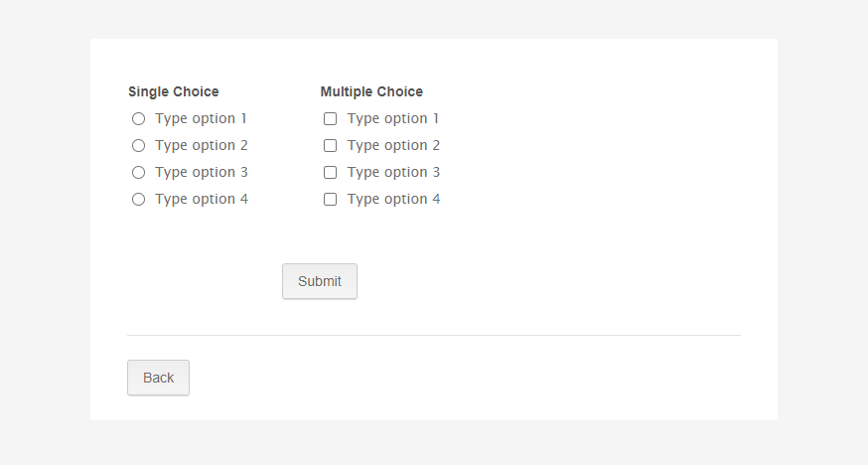Click "Type option 3" text under Multiple Choice
Screen dimensions: 868x465
[x=393, y=173]
